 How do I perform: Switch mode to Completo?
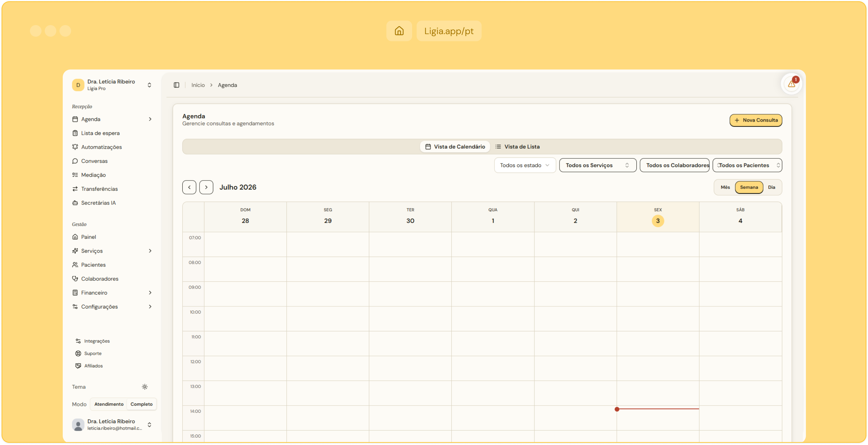coord(142,404)
